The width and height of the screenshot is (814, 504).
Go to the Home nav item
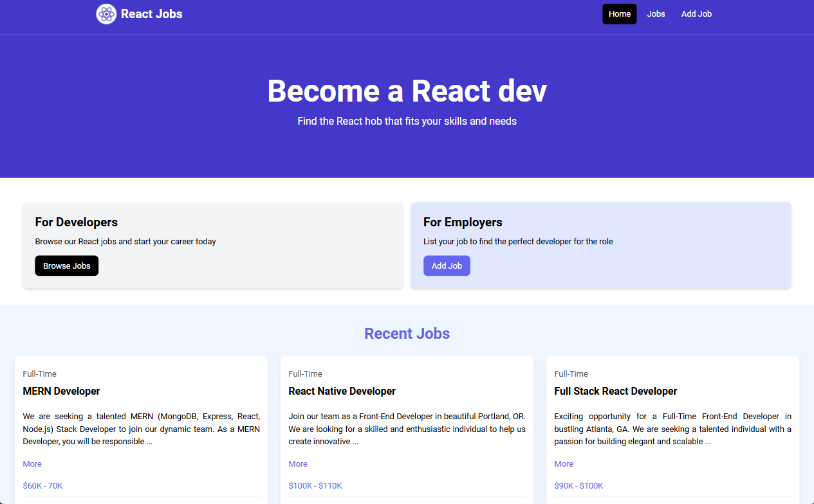[619, 14]
